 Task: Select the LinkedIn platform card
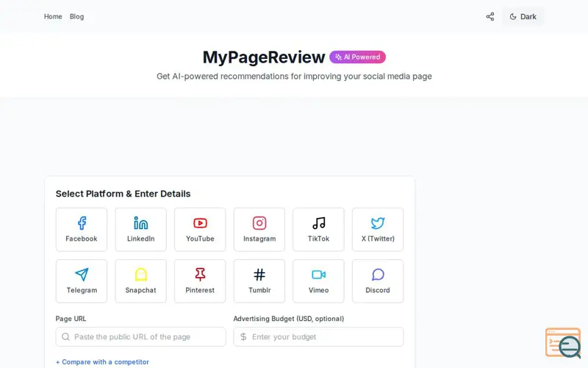(x=140, y=230)
